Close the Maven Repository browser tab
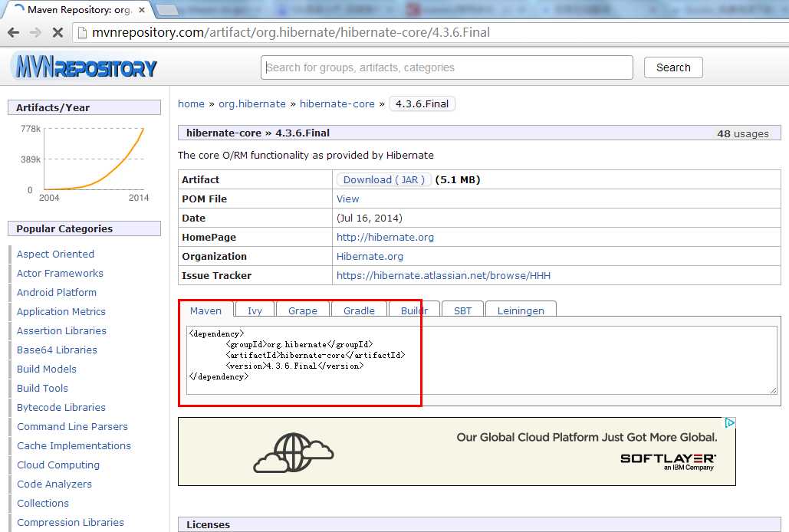789x532 pixels. pos(142,9)
